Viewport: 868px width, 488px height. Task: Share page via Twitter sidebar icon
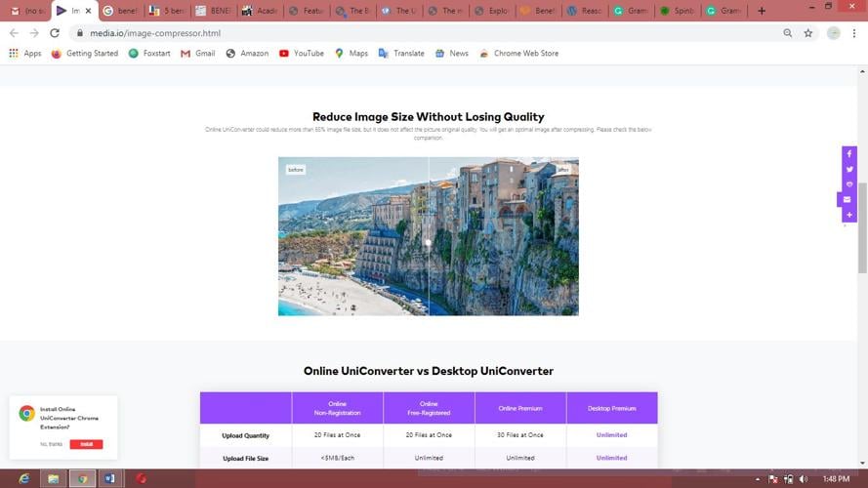tap(849, 169)
